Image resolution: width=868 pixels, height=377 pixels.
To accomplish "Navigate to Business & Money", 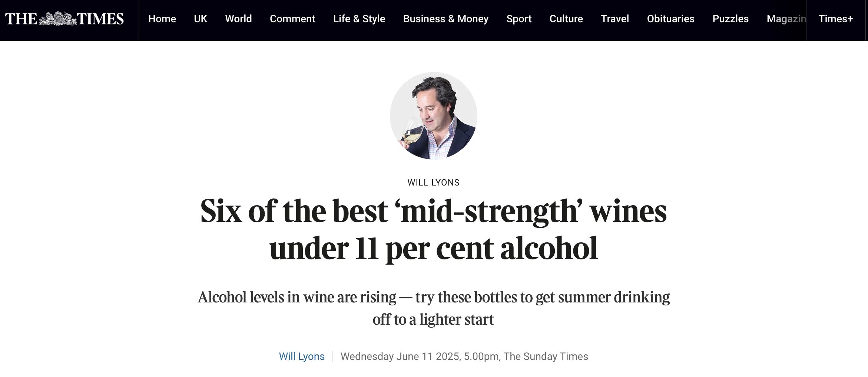I will [446, 19].
